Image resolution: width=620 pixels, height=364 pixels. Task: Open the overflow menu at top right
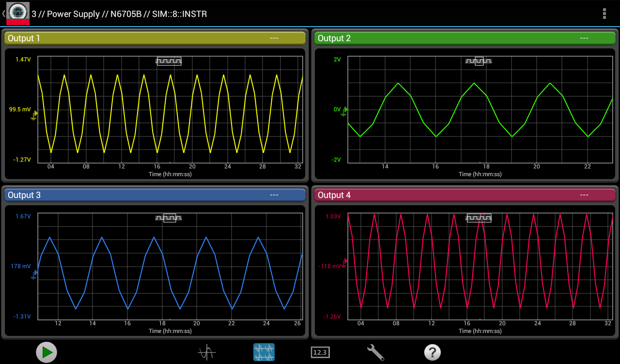click(604, 13)
